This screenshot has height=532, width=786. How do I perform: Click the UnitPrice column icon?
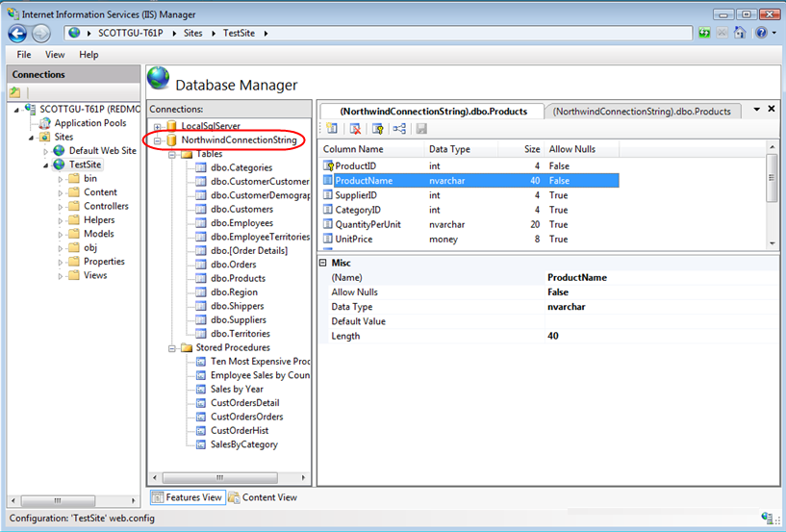(x=328, y=239)
